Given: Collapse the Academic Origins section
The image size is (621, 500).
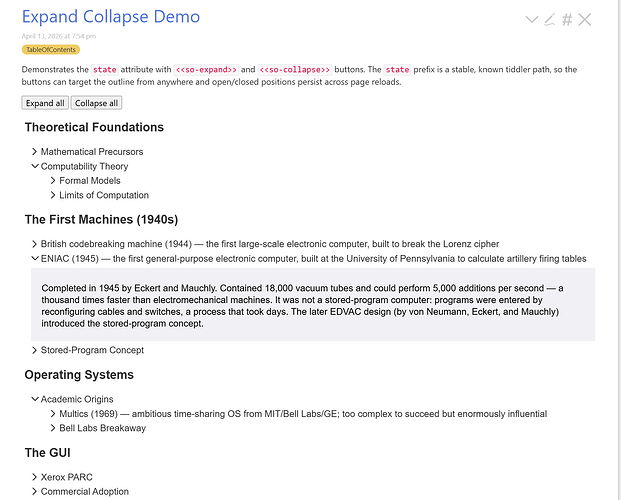Looking at the screenshot, I should pyautogui.click(x=35, y=399).
